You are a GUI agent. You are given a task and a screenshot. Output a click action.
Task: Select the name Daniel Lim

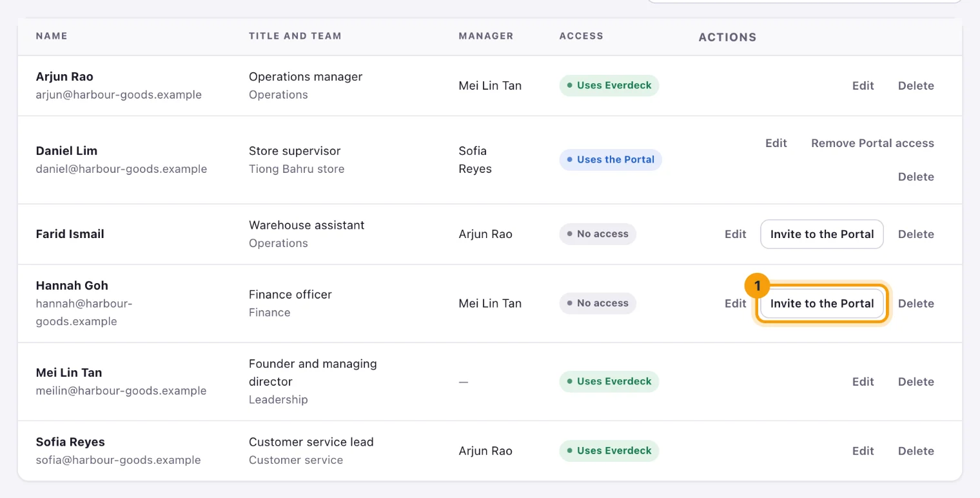click(x=66, y=151)
